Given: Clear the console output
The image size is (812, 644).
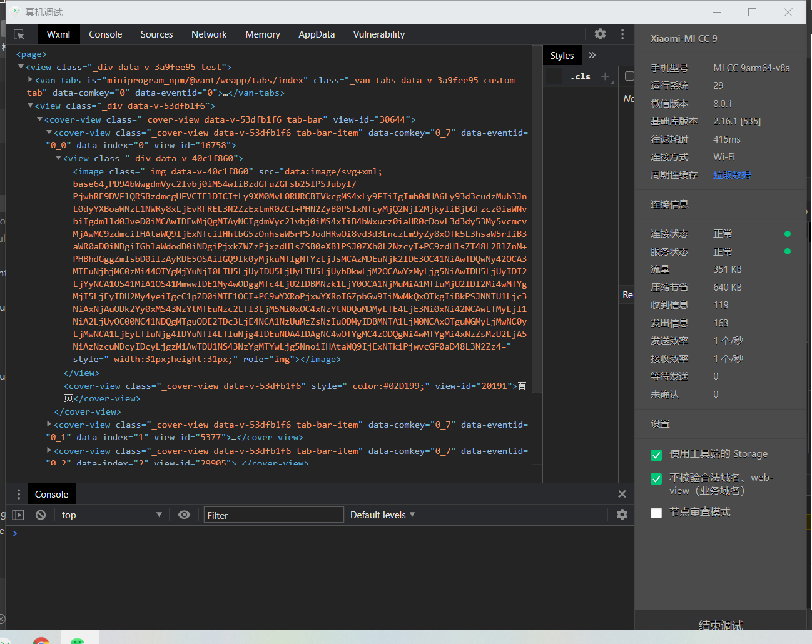Looking at the screenshot, I should pyautogui.click(x=41, y=515).
